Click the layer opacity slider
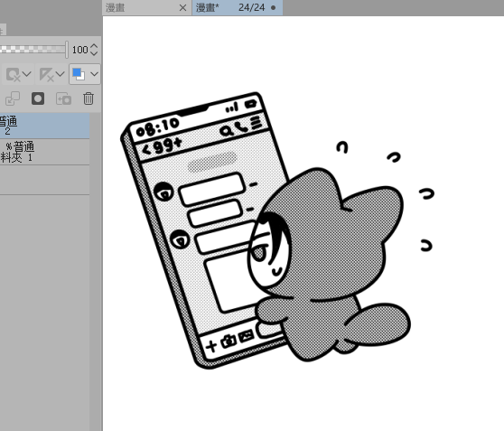Viewport: 504px width, 431px height. pos(33,50)
